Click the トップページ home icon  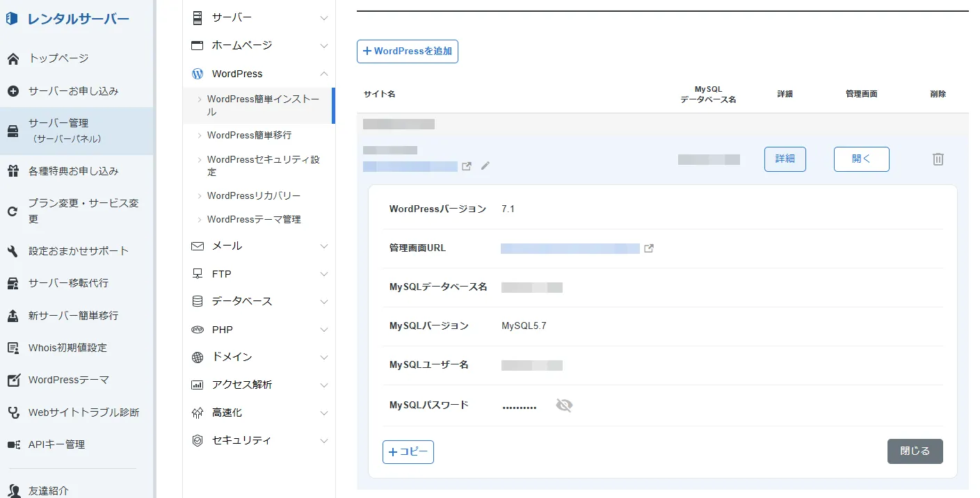13,59
